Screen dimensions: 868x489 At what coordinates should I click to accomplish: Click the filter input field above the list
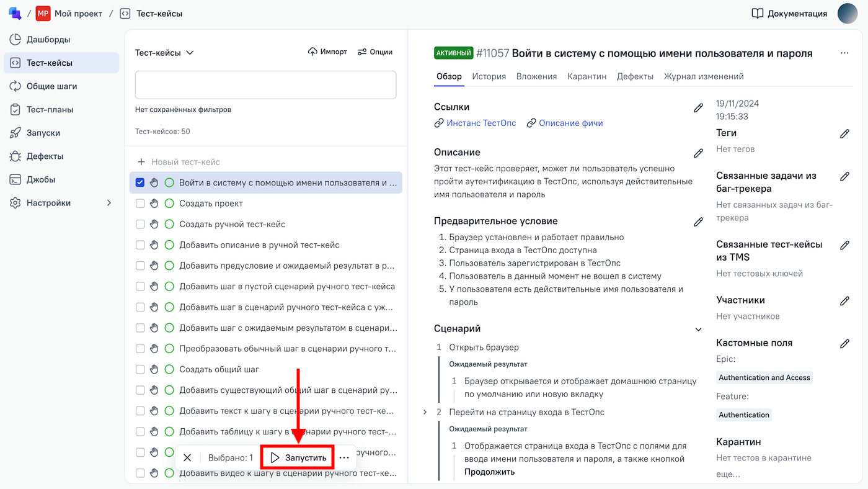[265, 85]
